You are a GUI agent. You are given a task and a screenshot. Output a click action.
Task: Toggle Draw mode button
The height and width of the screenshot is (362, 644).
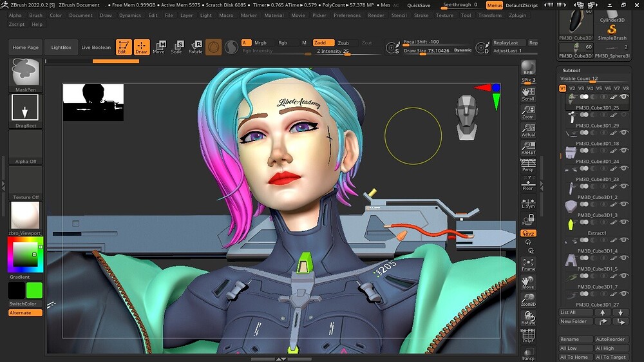tap(141, 47)
